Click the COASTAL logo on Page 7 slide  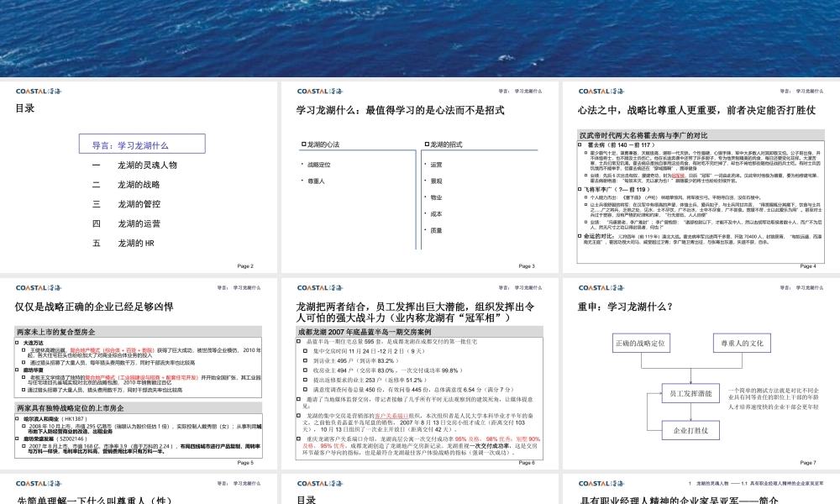(x=601, y=288)
